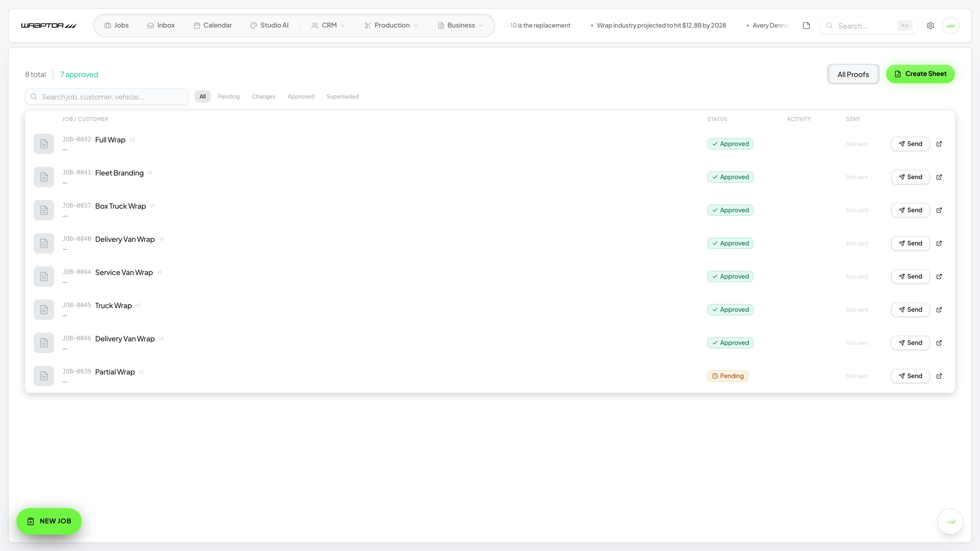Focus the job, customer, vehicle search field
Screen dimensions: 980x551
[x=106, y=97]
